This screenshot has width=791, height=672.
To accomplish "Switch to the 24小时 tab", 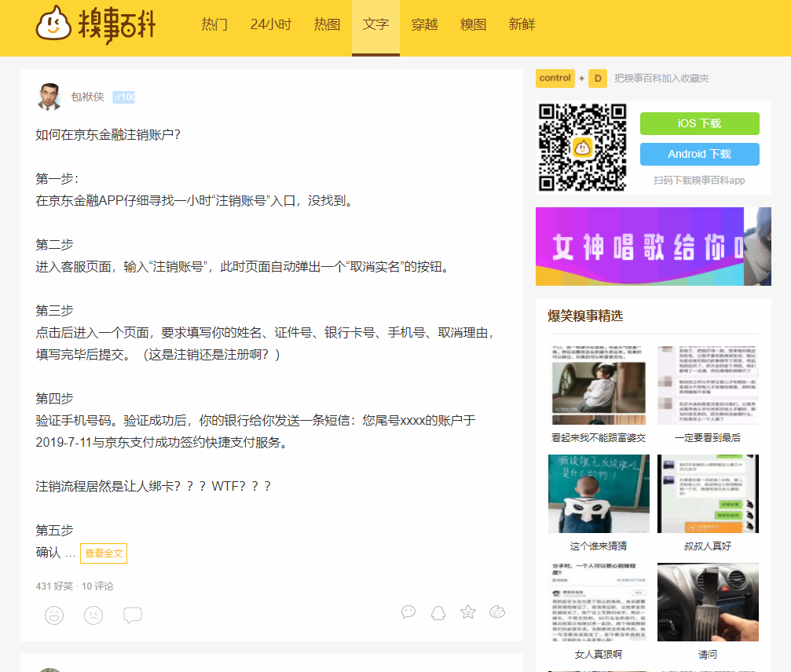I will pyautogui.click(x=271, y=24).
